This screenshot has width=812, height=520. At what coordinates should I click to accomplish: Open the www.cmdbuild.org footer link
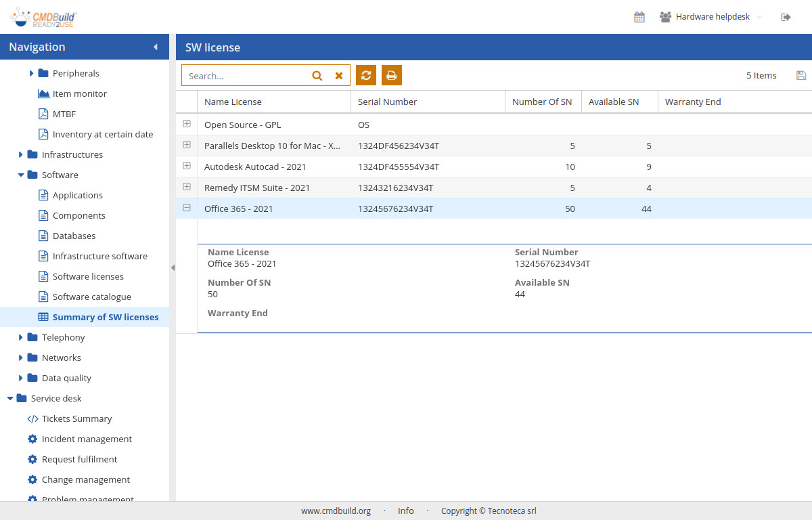(336, 511)
